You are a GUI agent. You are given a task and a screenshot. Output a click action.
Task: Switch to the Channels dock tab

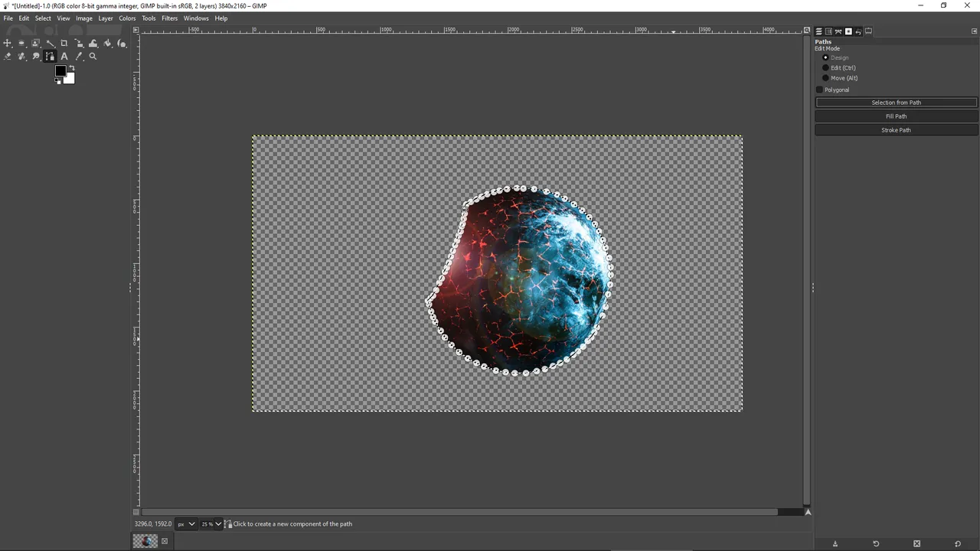828,31
